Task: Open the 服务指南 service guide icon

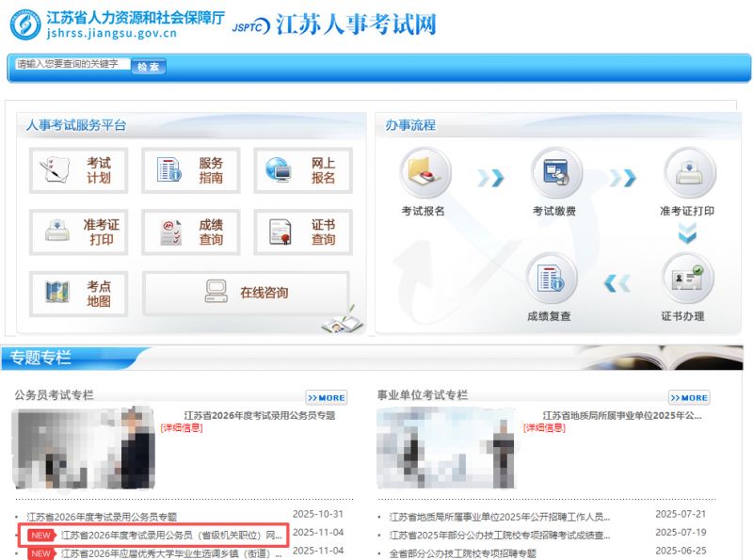Action: (x=189, y=170)
